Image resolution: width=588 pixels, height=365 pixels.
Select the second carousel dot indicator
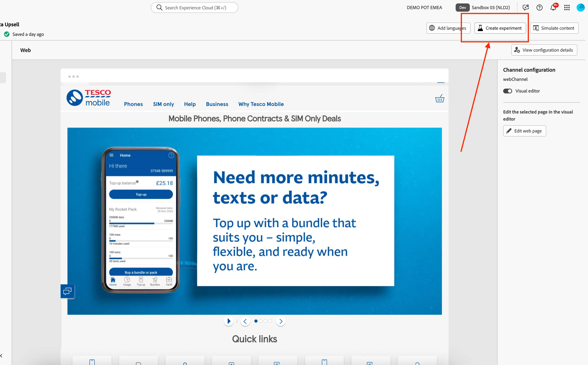260,321
